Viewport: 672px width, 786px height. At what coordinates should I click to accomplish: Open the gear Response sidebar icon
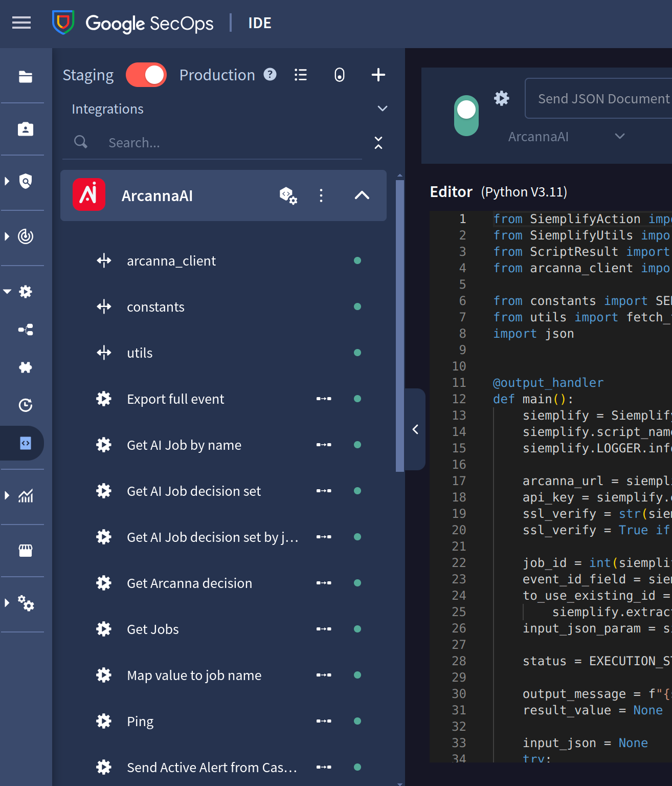point(26,292)
